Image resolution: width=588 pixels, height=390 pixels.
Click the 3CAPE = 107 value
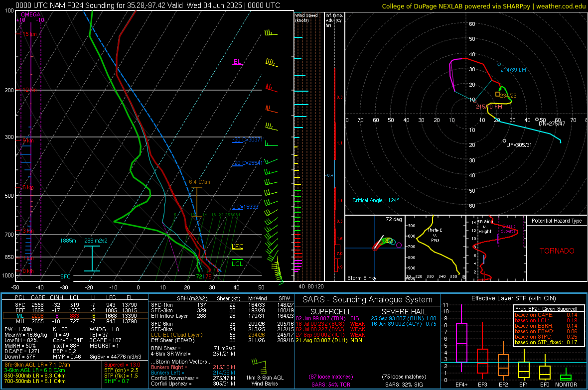pos(105,340)
